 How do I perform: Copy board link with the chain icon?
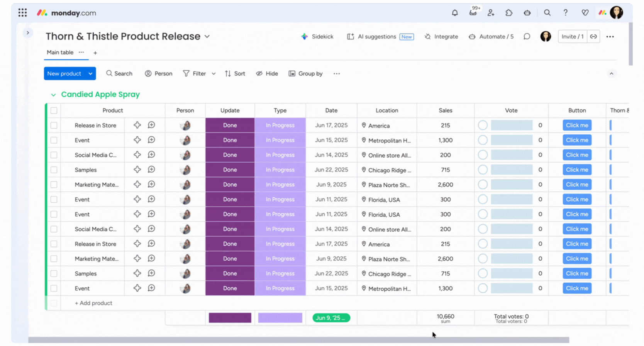coord(593,36)
